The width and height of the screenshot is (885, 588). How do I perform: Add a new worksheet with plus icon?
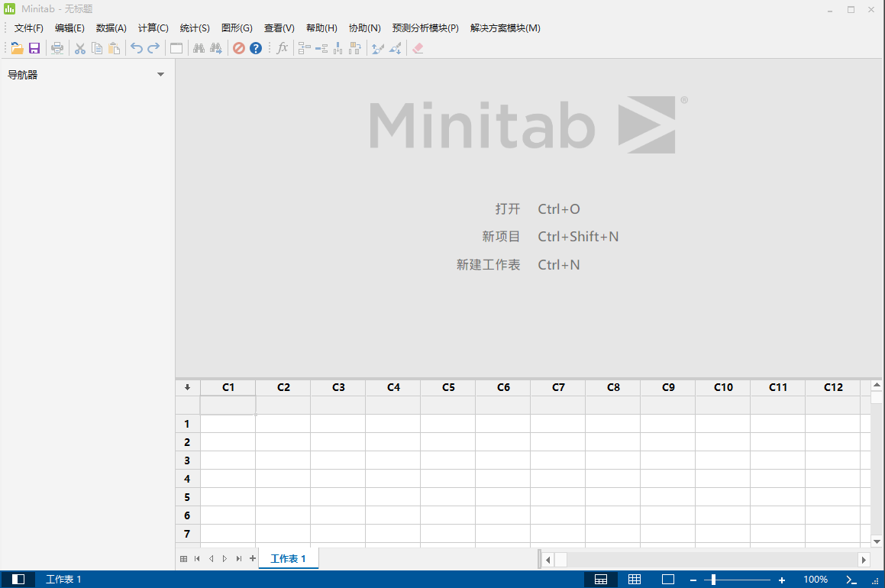coord(252,558)
